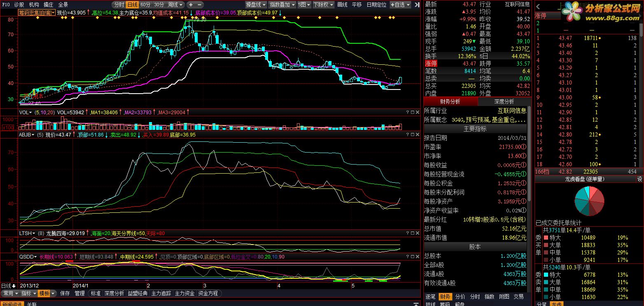
Task: Switch to the 深度分析 tab in the right panel
Action: tap(504, 101)
